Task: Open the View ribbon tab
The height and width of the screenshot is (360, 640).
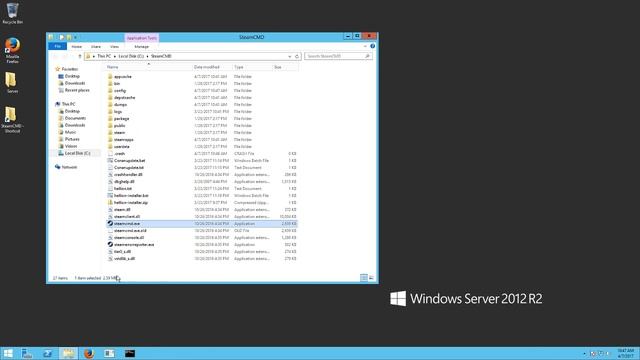Action: 115,47
